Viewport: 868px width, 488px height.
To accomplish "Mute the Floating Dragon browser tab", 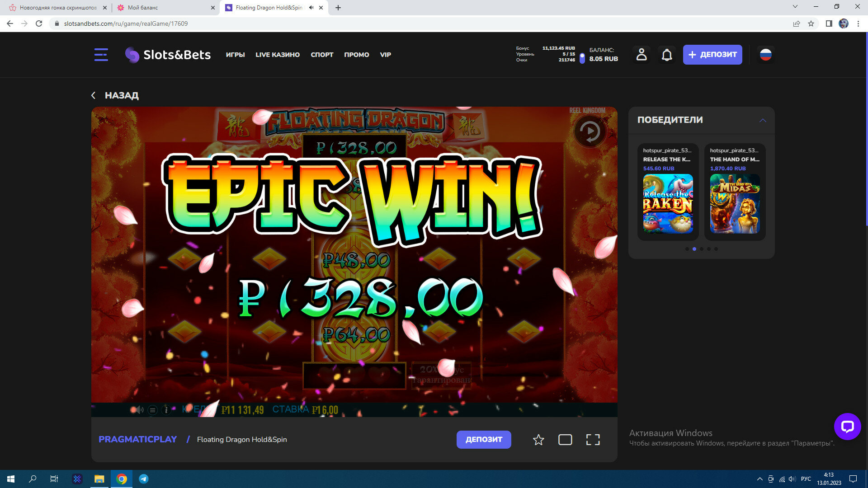I will click(311, 8).
